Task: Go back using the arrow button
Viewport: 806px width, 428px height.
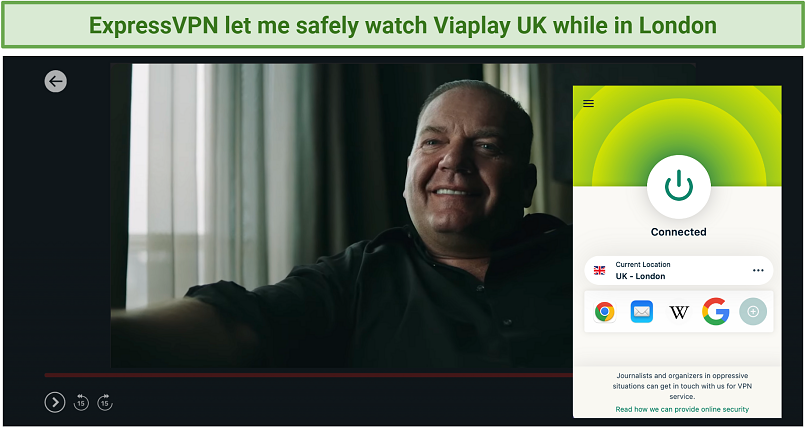Action: click(56, 81)
